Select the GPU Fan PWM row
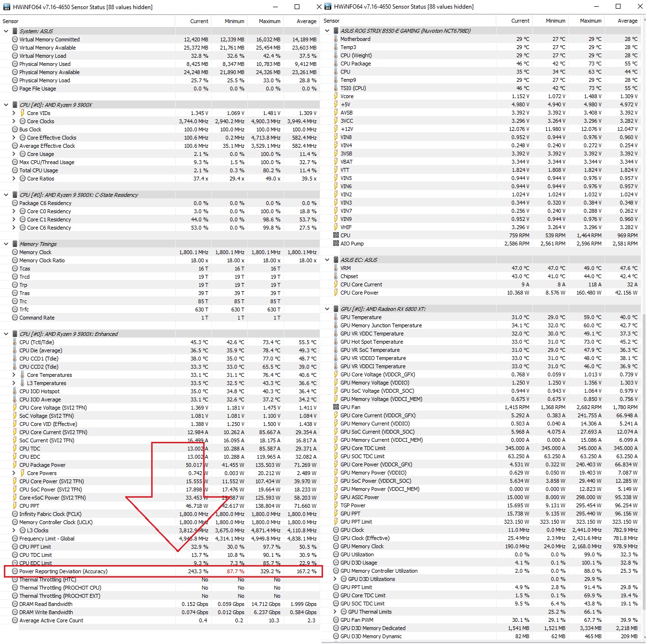Viewport: 647px width, 644px height. coord(481,620)
